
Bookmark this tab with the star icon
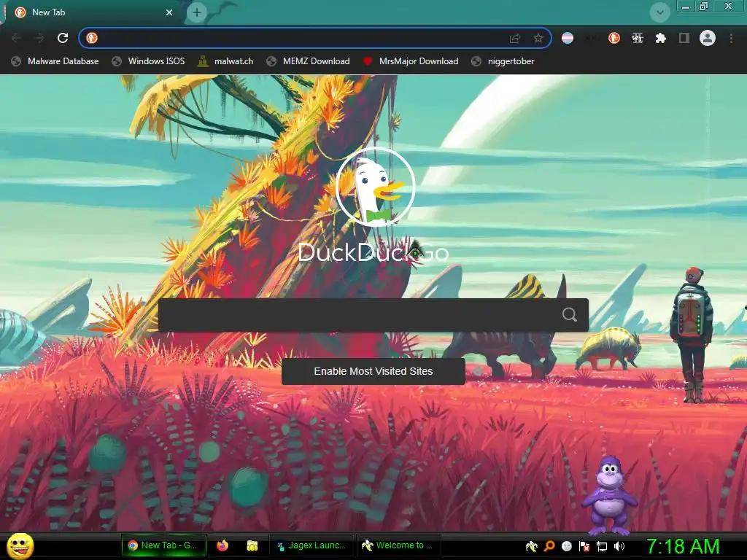(538, 38)
